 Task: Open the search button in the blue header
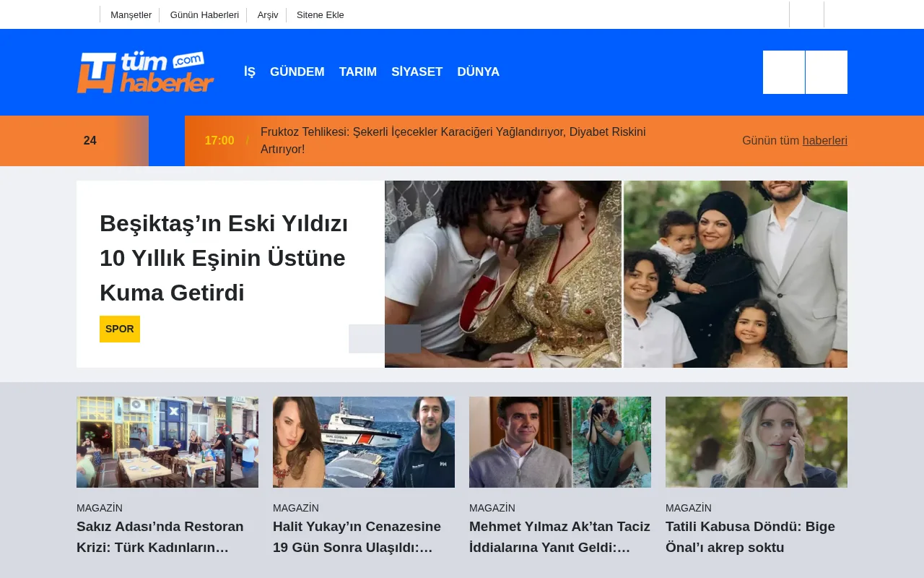pyautogui.click(x=784, y=72)
